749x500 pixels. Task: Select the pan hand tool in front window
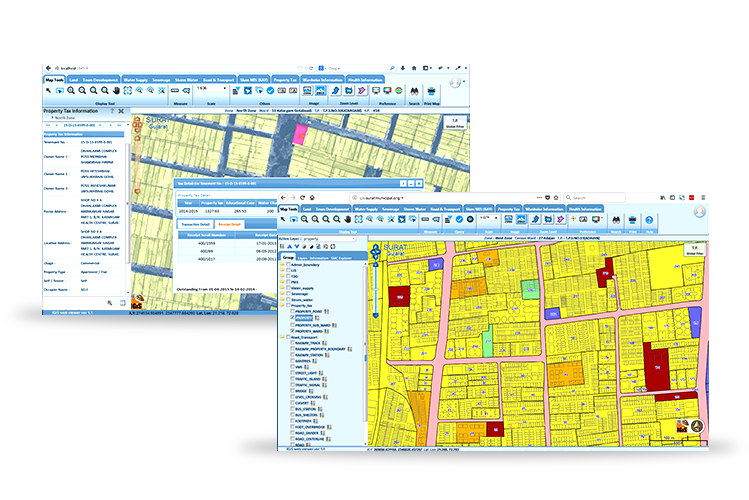(x=347, y=219)
